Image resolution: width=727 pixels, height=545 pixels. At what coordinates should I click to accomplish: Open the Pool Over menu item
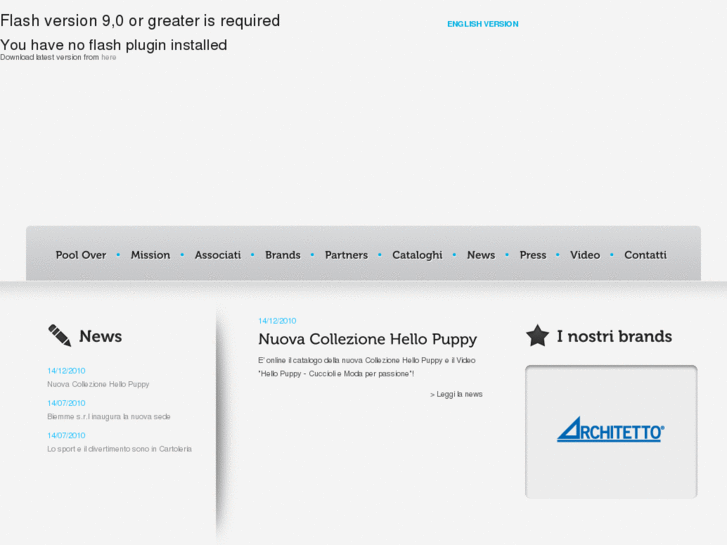click(x=81, y=255)
